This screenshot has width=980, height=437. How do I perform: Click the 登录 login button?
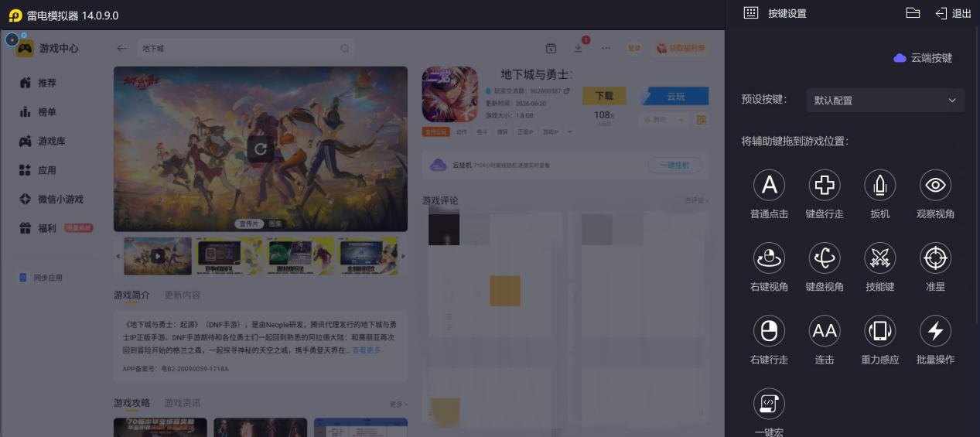point(634,48)
